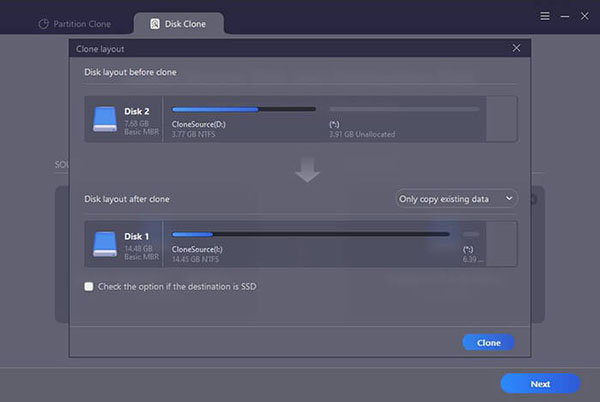The width and height of the screenshot is (600, 402).
Task: Select the small unallocated partition on Disk 1
Action: 470,243
